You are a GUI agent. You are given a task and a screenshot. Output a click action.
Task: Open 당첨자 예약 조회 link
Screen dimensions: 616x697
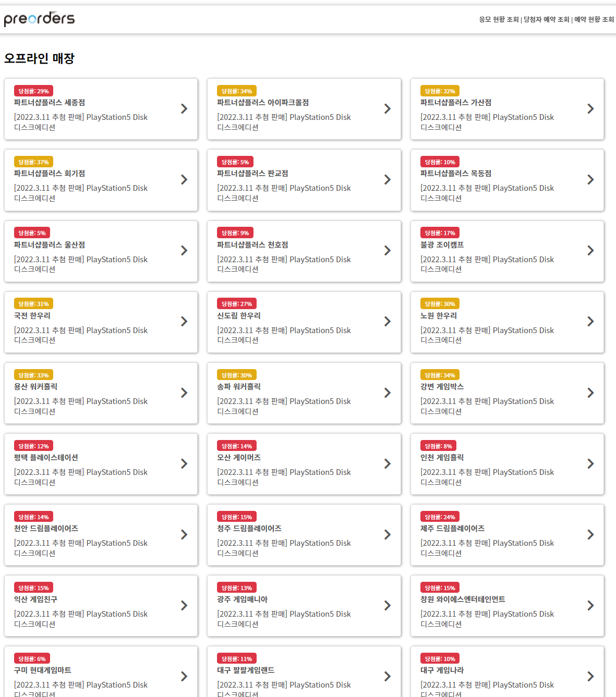(546, 19)
